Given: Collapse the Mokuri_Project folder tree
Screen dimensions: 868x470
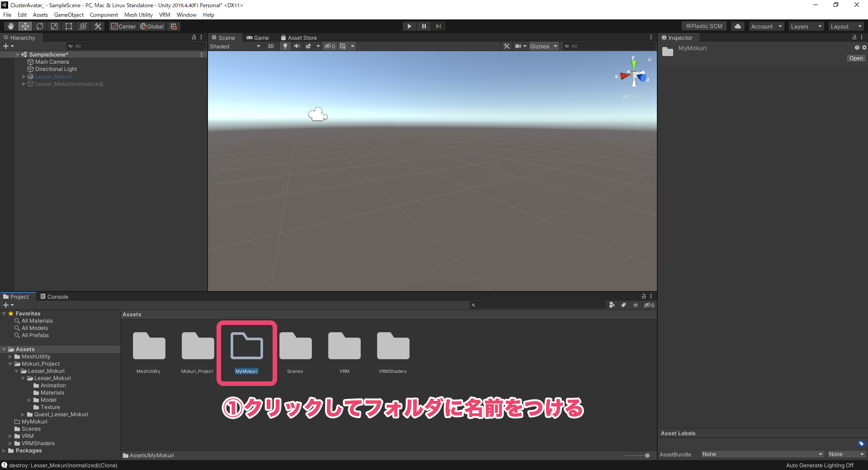Looking at the screenshot, I should [x=10, y=364].
